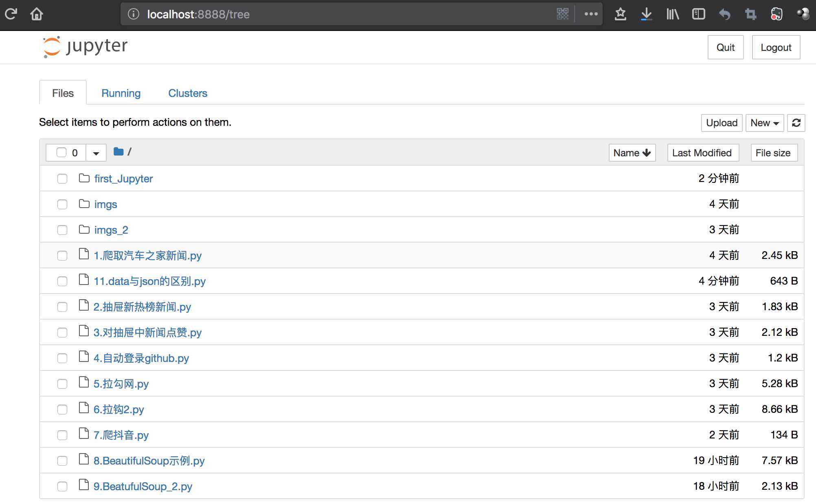The image size is (816, 504).
Task: Click the refresh file list icon
Action: point(796,123)
